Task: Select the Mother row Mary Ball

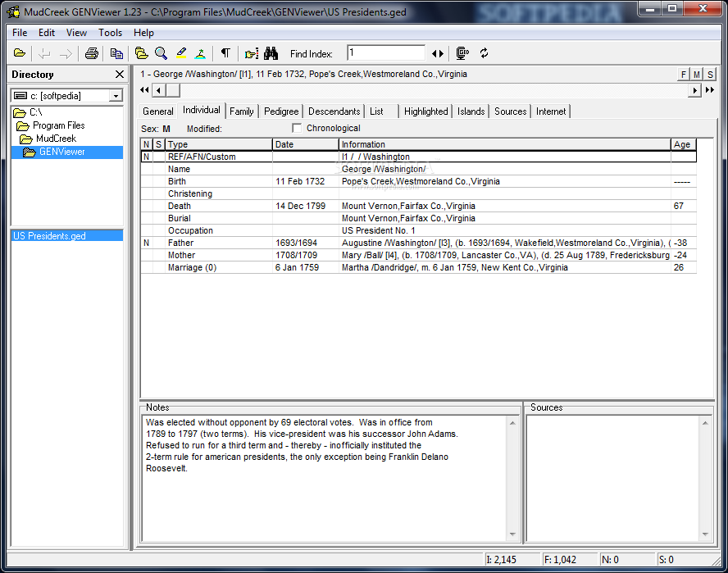Action: (x=418, y=256)
